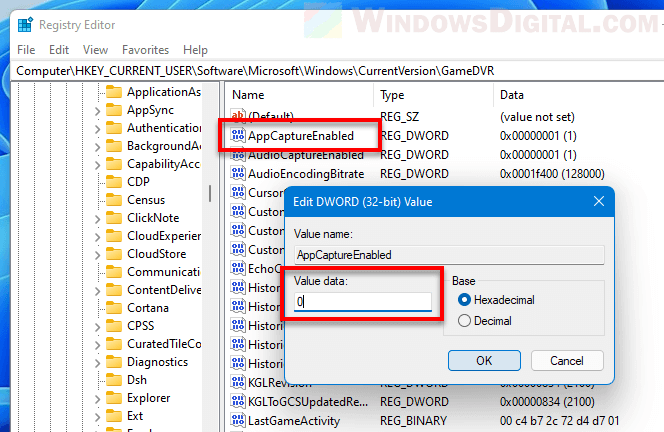The width and height of the screenshot is (664, 432).
Task: Expand the Explorer tree node
Action: 97,399
